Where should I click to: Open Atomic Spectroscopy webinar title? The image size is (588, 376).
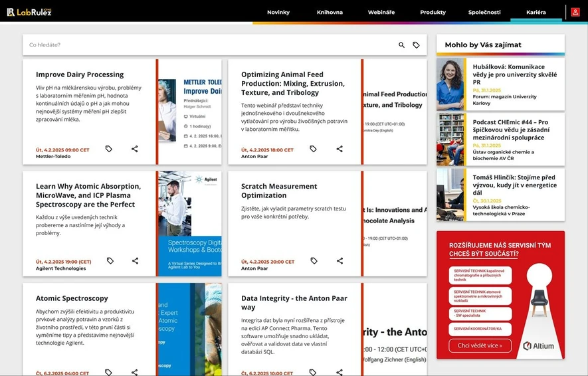pyautogui.click(x=72, y=298)
